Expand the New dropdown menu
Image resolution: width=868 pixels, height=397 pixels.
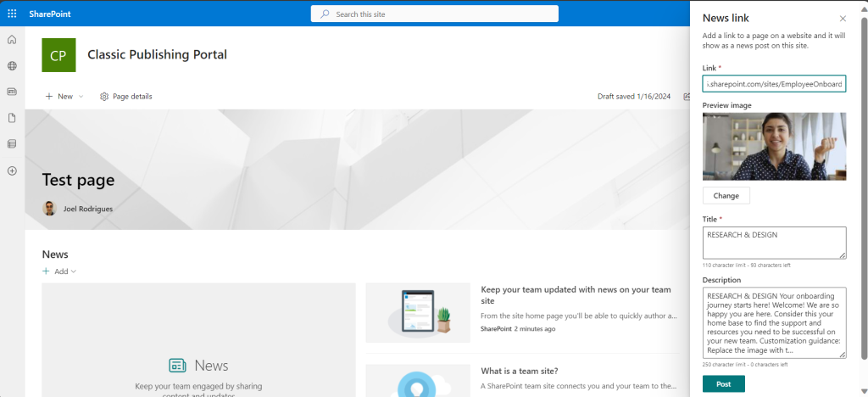(64, 97)
